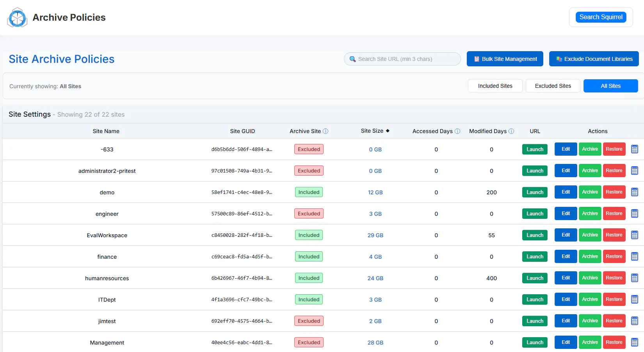Image resolution: width=644 pixels, height=352 pixels.
Task: Open details icon for administrator2-pritest row
Action: tap(635, 171)
